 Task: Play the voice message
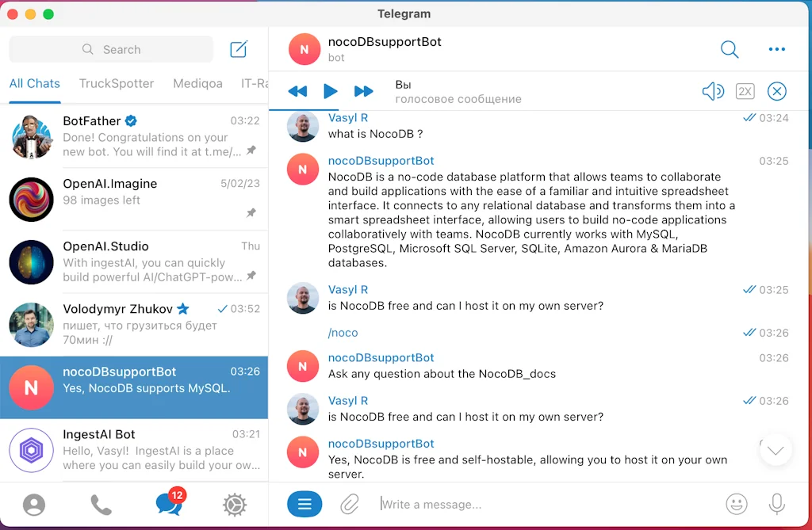tap(331, 91)
